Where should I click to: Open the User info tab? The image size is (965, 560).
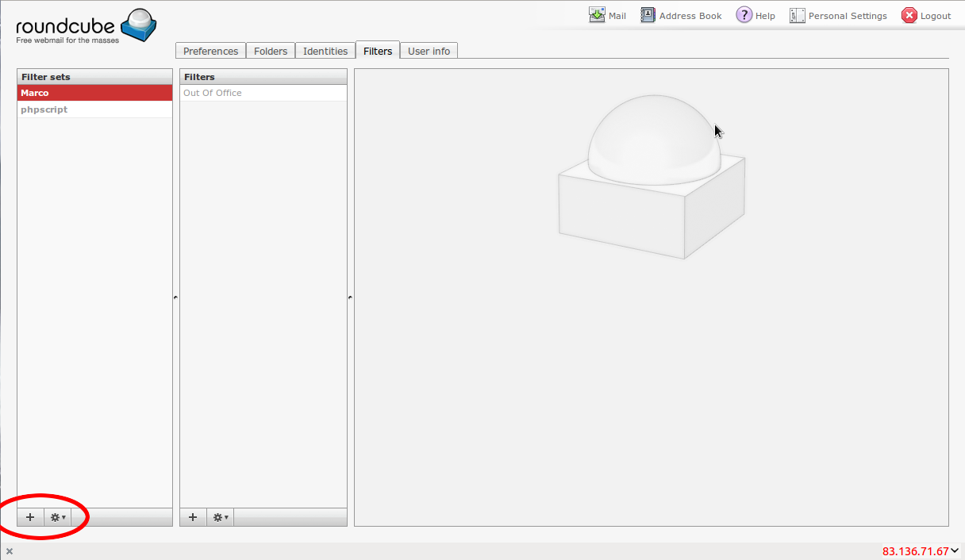click(429, 51)
